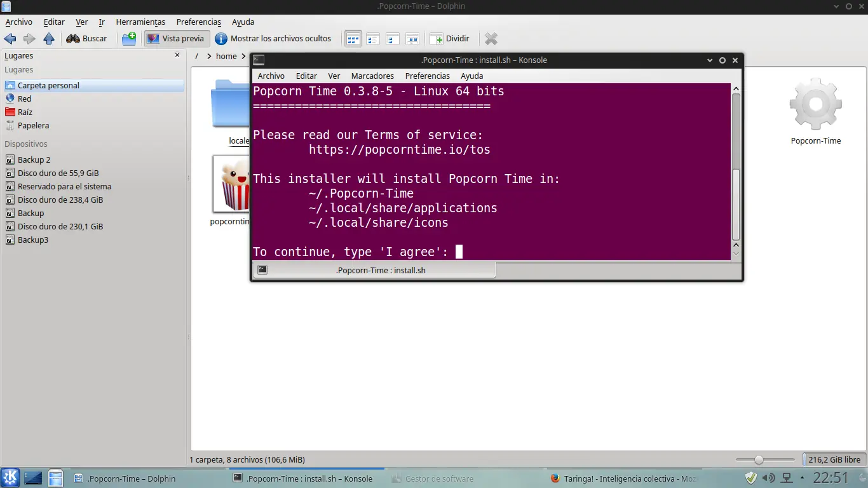Click the desktop pager icon in taskbar
The image size is (868, 488).
(33, 478)
